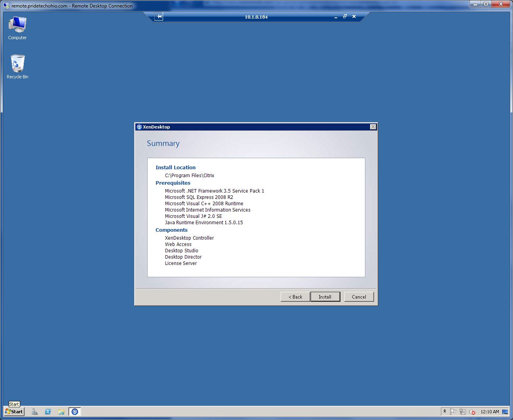Click the Prerequisites heading
The image size is (513, 420).
(173, 183)
